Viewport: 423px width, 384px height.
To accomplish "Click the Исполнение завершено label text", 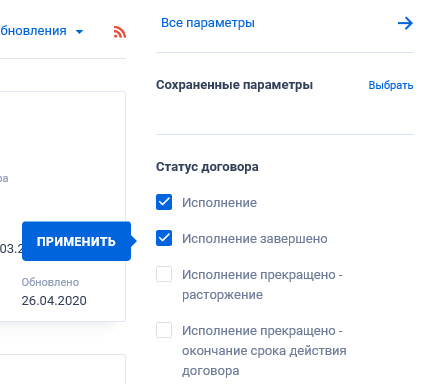I will tap(255, 239).
